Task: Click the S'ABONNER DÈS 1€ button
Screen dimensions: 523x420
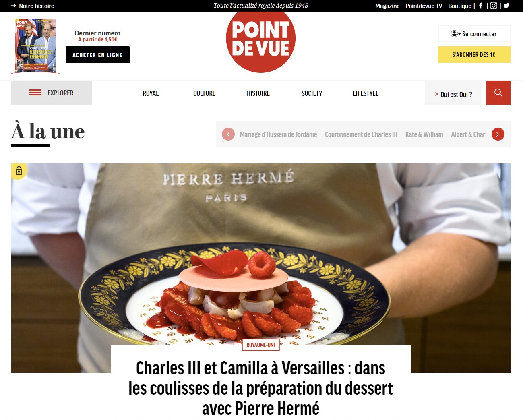Action: tap(474, 55)
